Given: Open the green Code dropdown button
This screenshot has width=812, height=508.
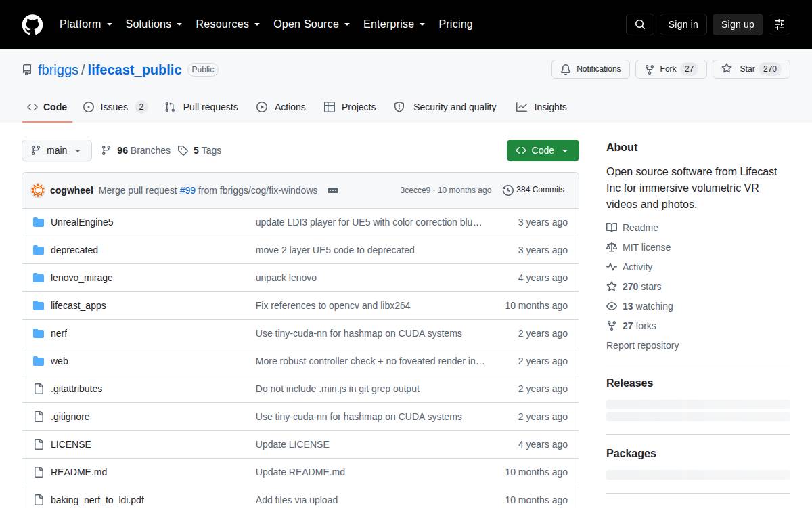Looking at the screenshot, I should (x=543, y=150).
